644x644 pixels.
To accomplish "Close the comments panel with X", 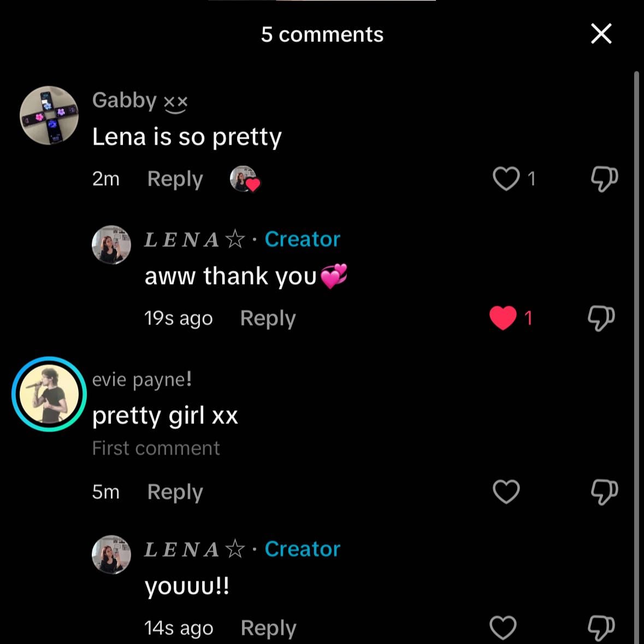I will (601, 34).
